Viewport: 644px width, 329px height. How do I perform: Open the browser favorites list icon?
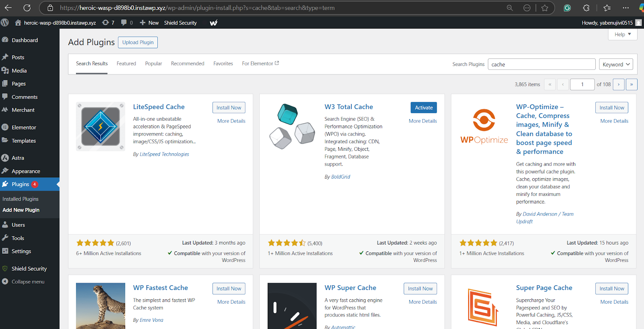(607, 8)
